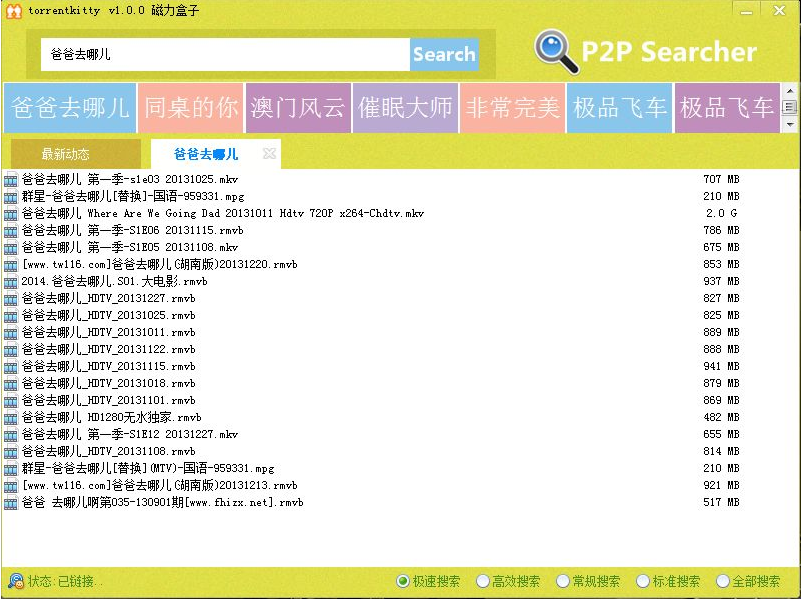Click file icon of 第一季-S1E12 20131227.mkv
The height and width of the screenshot is (601, 801).
point(11,435)
